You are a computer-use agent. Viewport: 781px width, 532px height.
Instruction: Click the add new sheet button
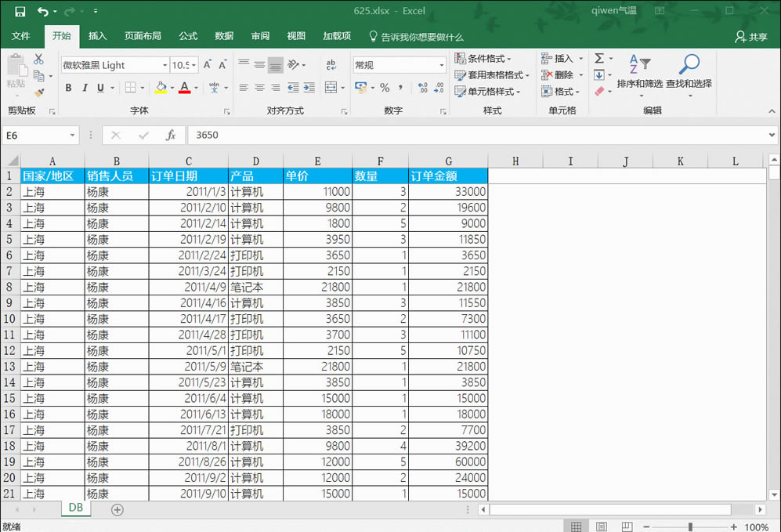pos(117,509)
